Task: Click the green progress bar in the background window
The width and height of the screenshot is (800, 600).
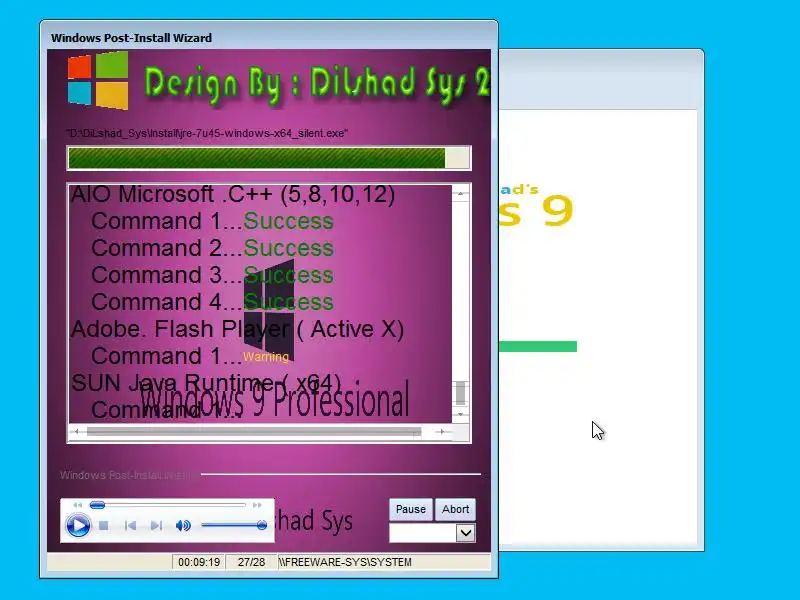Action: point(538,347)
